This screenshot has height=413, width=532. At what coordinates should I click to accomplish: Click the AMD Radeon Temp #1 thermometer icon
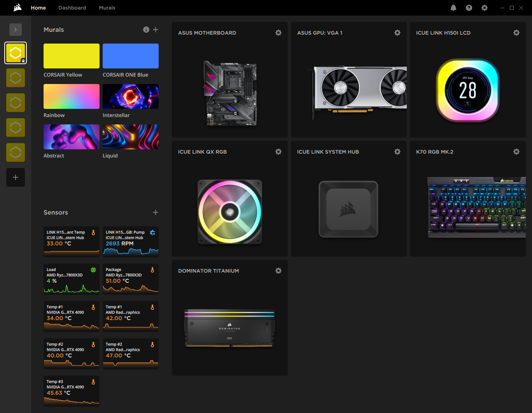coord(152,307)
